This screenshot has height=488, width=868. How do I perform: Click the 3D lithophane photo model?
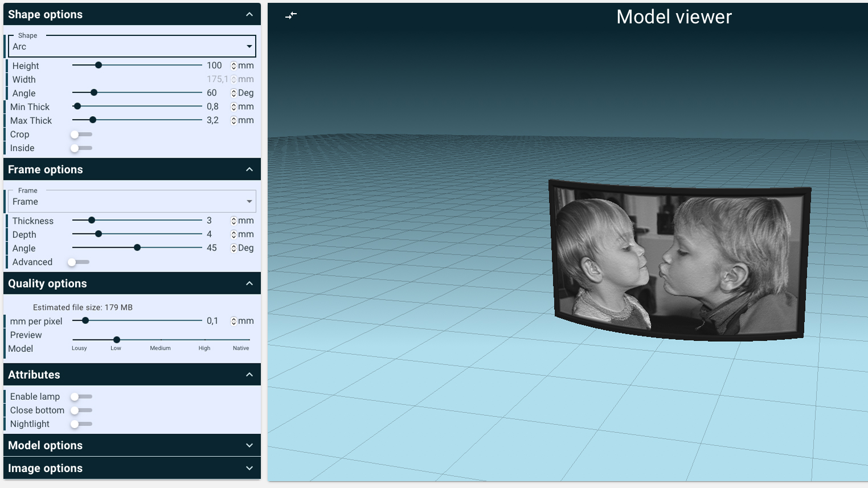pyautogui.click(x=679, y=262)
